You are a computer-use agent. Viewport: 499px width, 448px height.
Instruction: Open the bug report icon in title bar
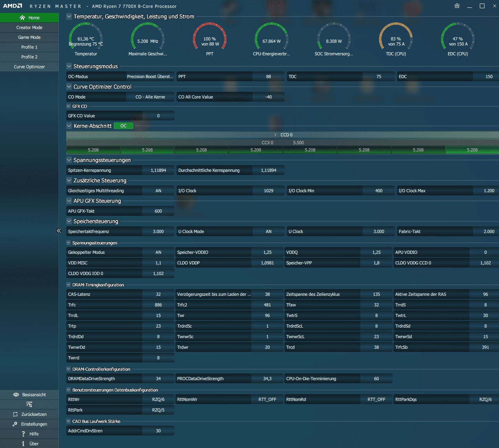457,6
